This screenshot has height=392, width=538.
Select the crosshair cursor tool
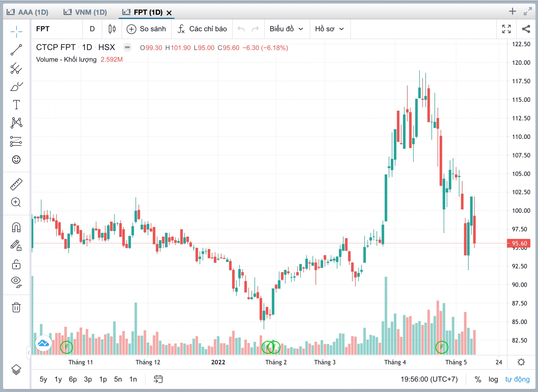tap(16, 32)
